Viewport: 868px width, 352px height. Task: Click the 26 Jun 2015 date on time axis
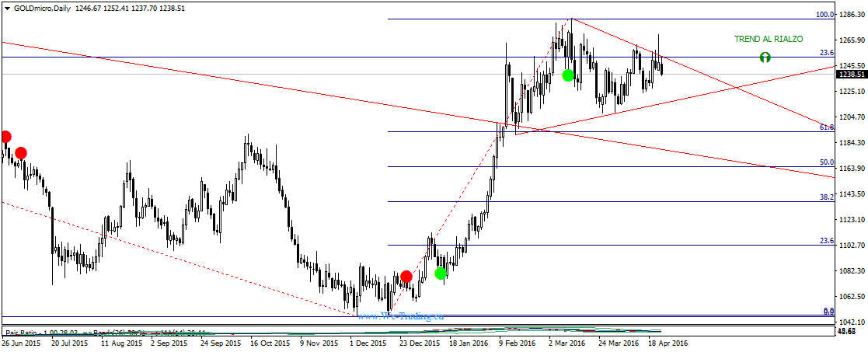(x=21, y=342)
